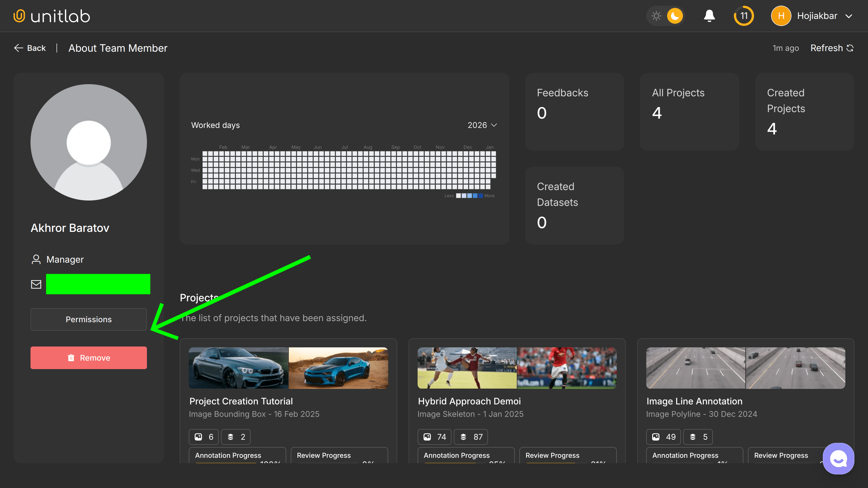Image resolution: width=868 pixels, height=488 pixels.
Task: Click the All Projects stat card
Action: click(x=689, y=112)
